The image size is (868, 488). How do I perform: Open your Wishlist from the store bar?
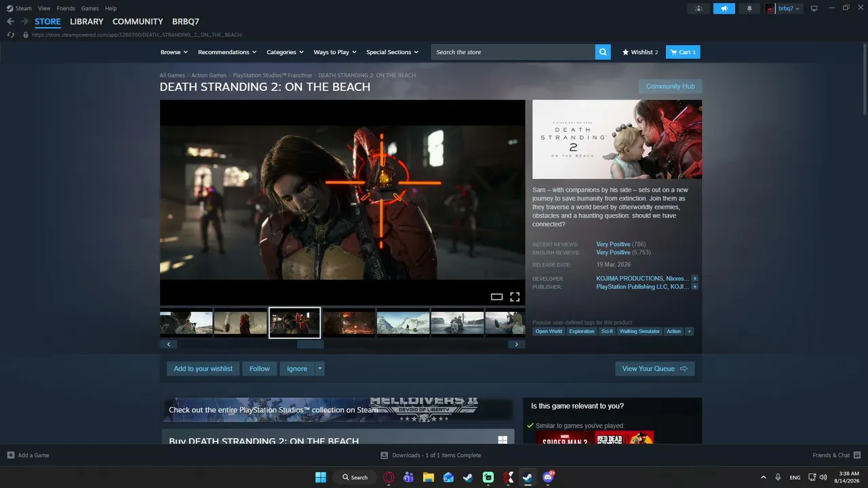640,52
